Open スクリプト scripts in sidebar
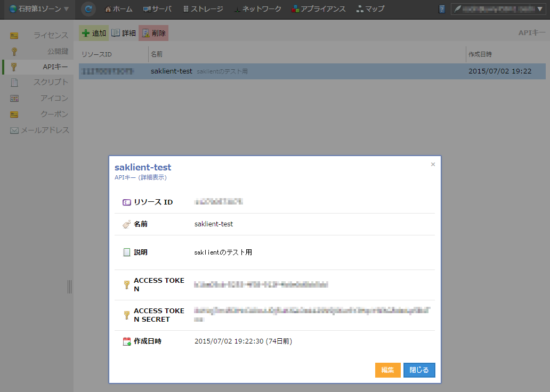 point(51,82)
